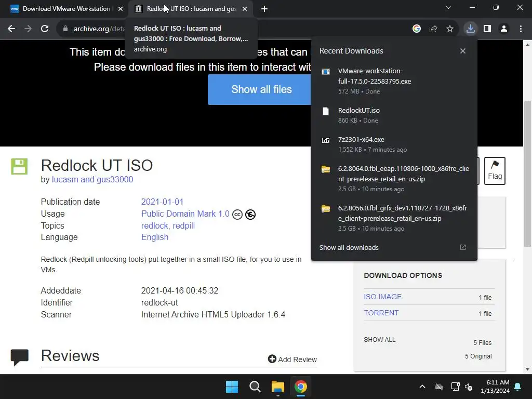The height and width of the screenshot is (399, 532).
Task: Click the scrollbar down arrow
Action: (x=528, y=369)
